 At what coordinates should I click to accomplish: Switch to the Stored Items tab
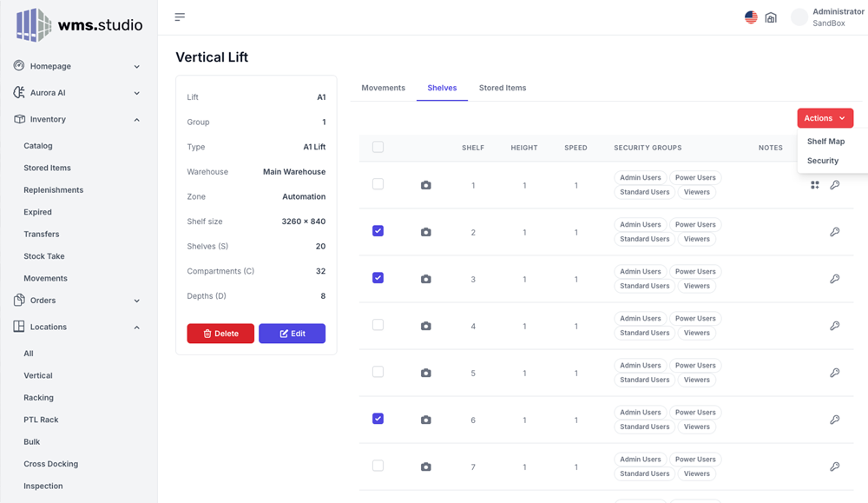(x=503, y=88)
